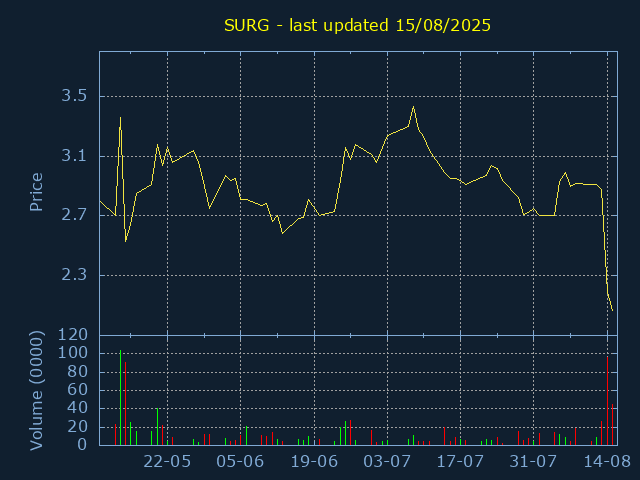Select the 80 volume axis label
Viewport: 640px width, 480px height.
click(x=78, y=371)
